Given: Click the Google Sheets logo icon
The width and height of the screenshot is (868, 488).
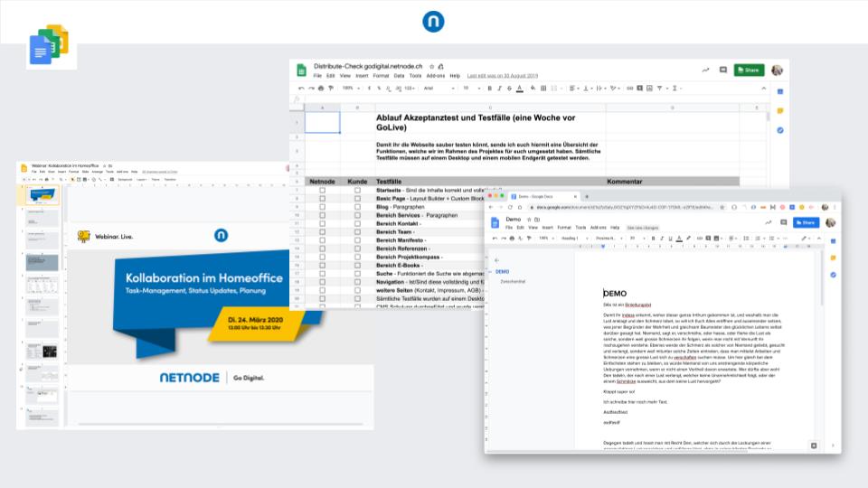Looking at the screenshot, I should (x=303, y=70).
